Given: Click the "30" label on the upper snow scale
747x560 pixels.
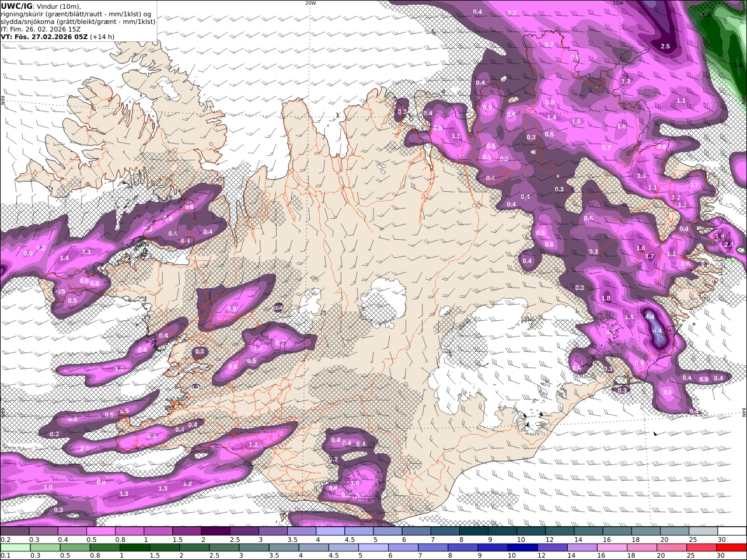Looking at the screenshot, I should pyautogui.click(x=722, y=540).
